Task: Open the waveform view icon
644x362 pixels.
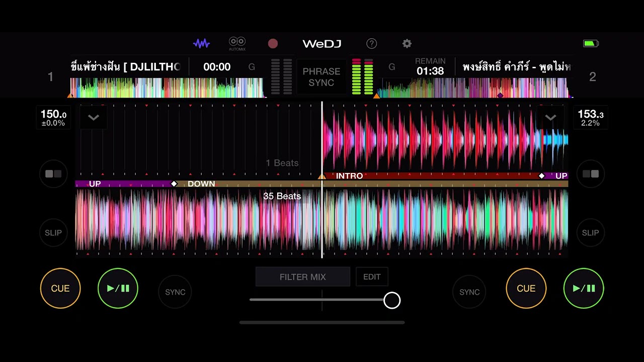Action: pyautogui.click(x=201, y=43)
